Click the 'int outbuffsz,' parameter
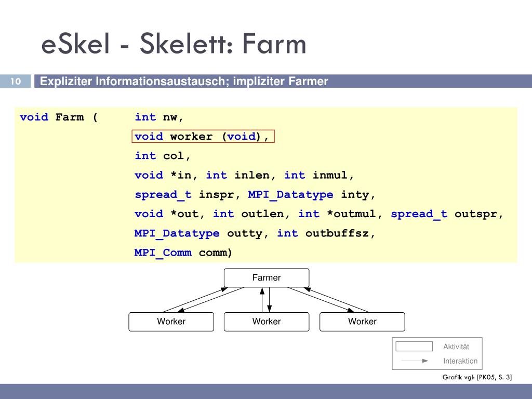532x399 pixels. 326,233
